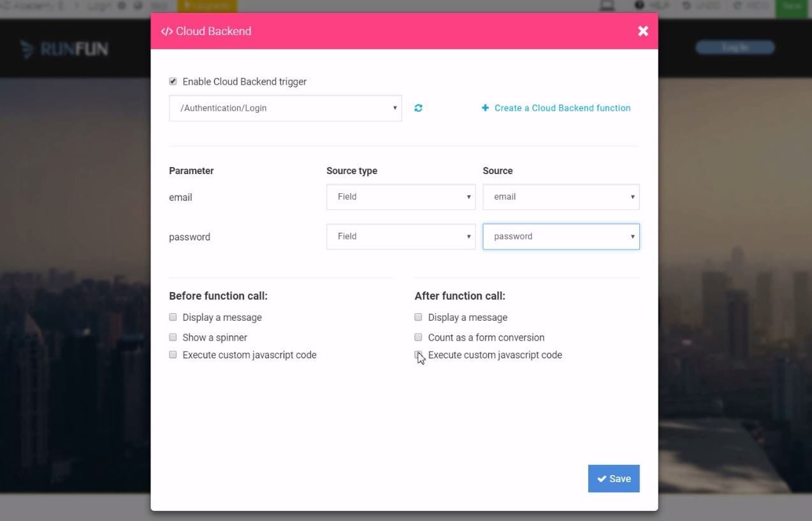
Task: Click the Help icon in top toolbar
Action: click(639, 6)
